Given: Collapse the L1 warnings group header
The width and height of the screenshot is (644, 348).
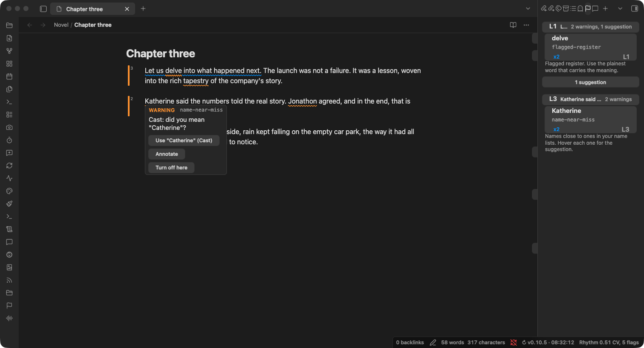Looking at the screenshot, I should click(590, 27).
